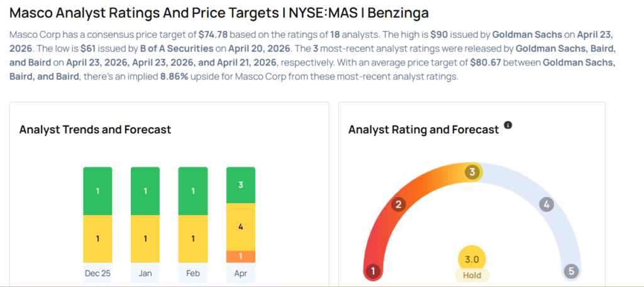Click the green segment of the Dec 25 bar
644x287 pixels.
click(97, 191)
